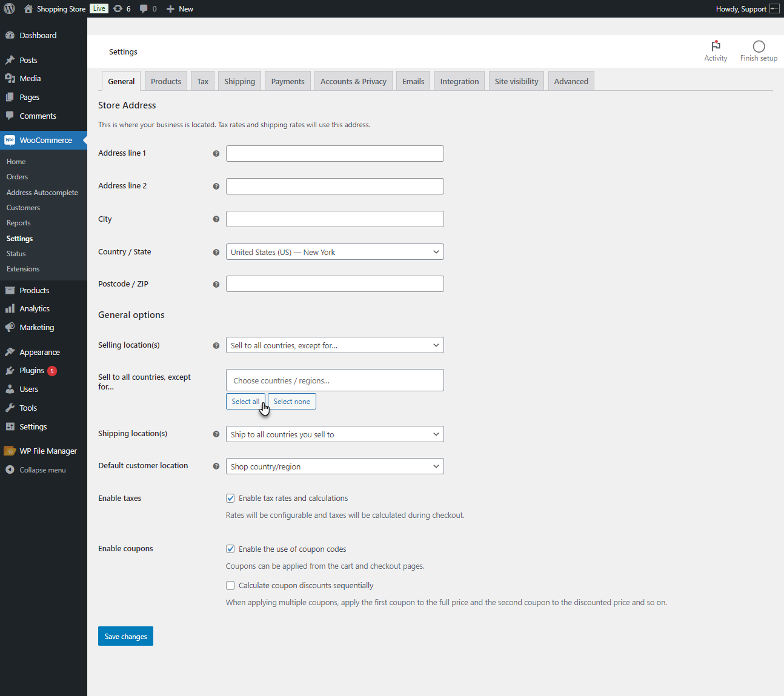Click the Media icon in sidebar
The height and width of the screenshot is (696, 784).
coord(10,79)
